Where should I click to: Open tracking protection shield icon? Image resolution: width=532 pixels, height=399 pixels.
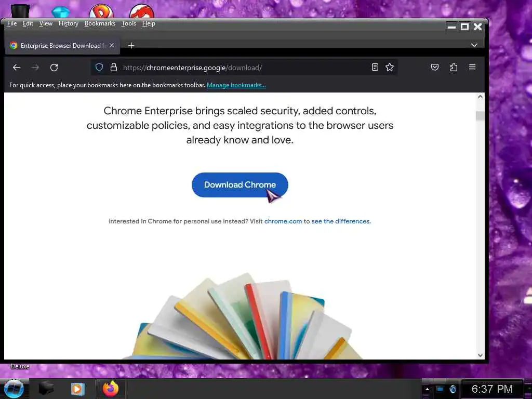99,67
